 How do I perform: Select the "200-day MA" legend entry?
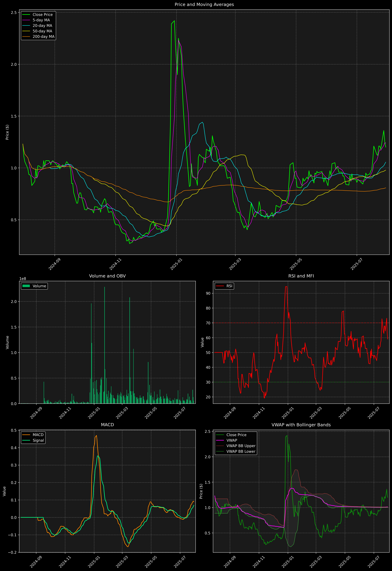(x=43, y=37)
